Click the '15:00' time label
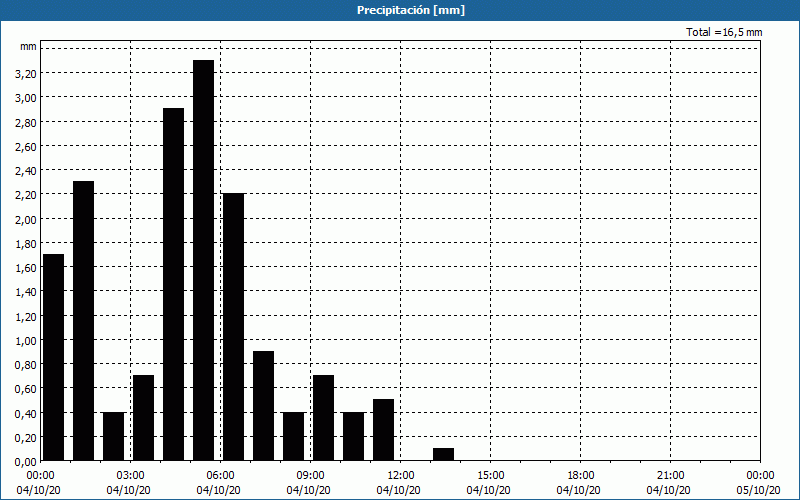The image size is (800, 500). coord(490,476)
